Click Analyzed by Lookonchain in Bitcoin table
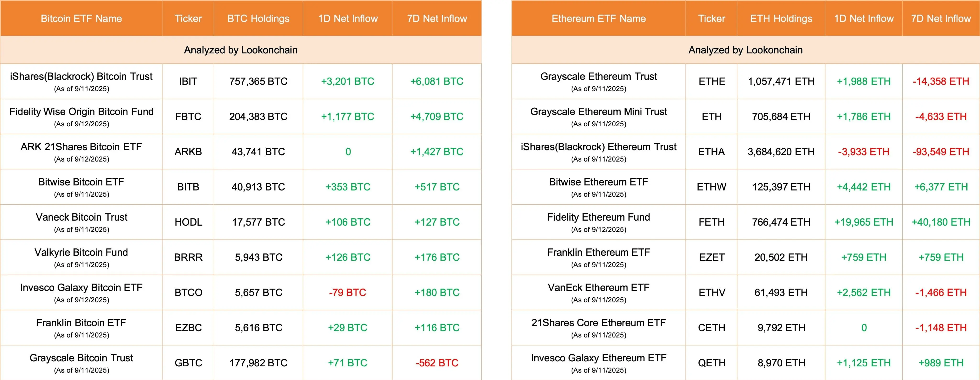This screenshot has height=380, width=980. point(240,50)
